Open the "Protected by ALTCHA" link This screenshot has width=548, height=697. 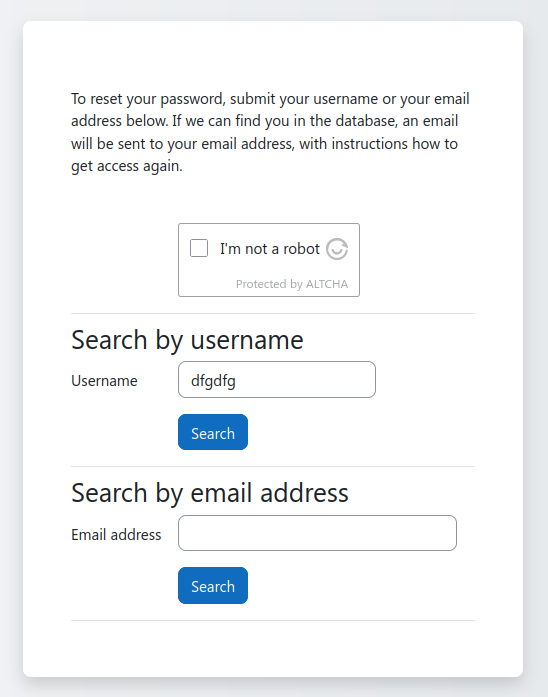[x=292, y=284]
